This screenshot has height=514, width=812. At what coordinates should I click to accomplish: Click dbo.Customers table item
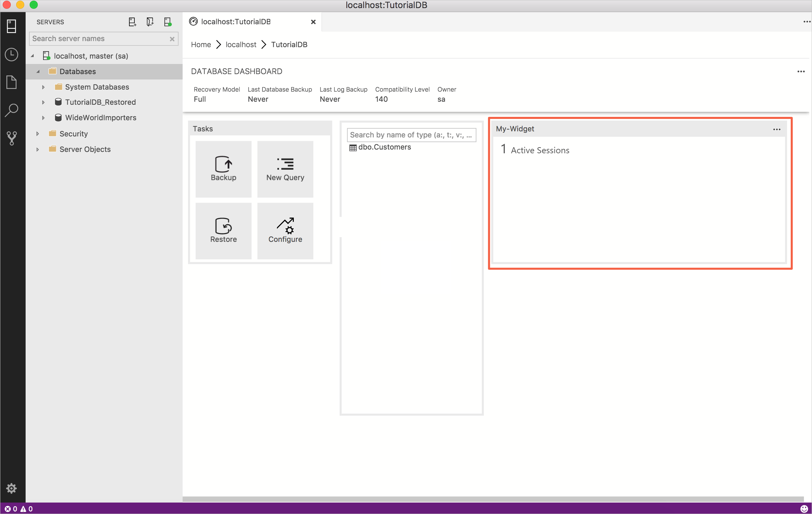click(x=385, y=147)
